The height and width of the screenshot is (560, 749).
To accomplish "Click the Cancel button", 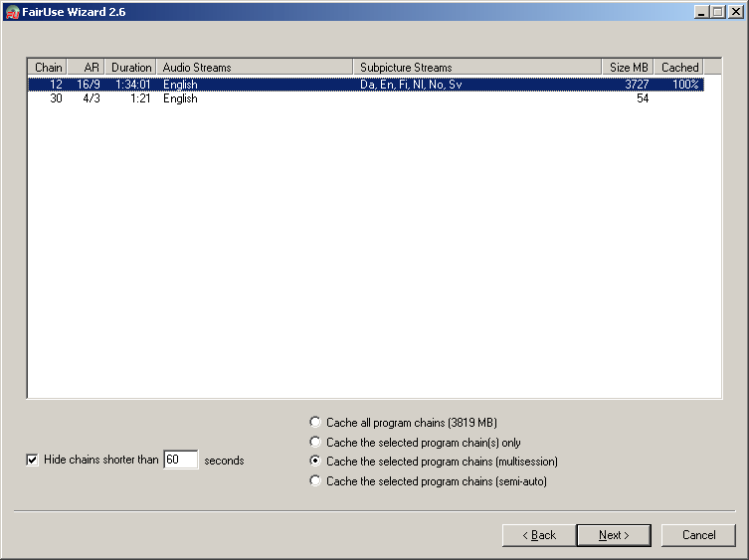I will click(698, 535).
